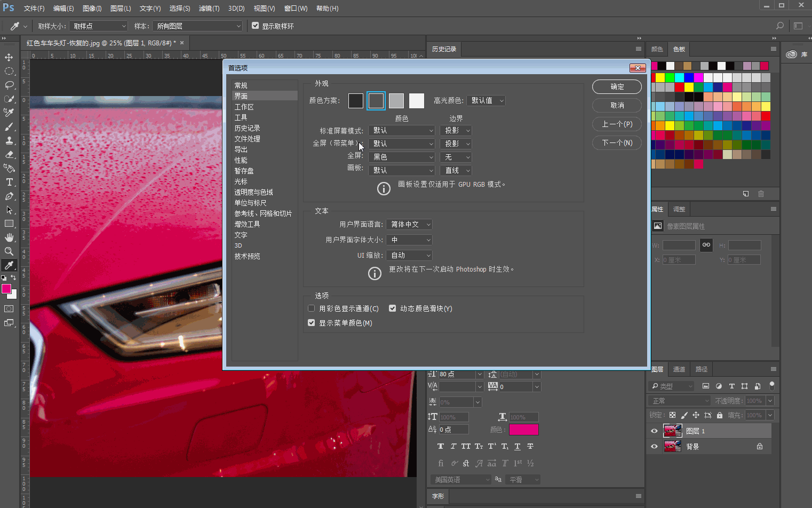Select 工作区 preferences category

[244, 107]
